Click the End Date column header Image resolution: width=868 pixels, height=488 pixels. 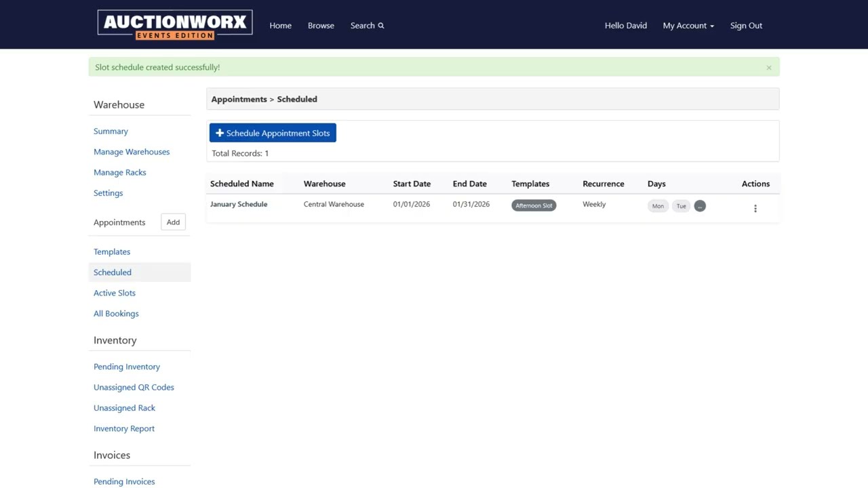pyautogui.click(x=469, y=184)
